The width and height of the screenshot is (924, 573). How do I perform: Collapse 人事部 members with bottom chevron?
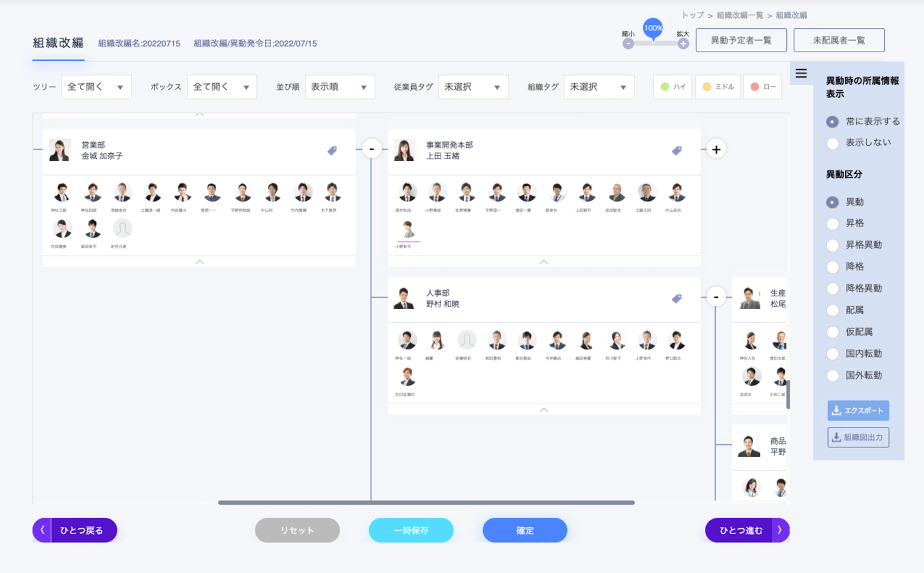544,410
